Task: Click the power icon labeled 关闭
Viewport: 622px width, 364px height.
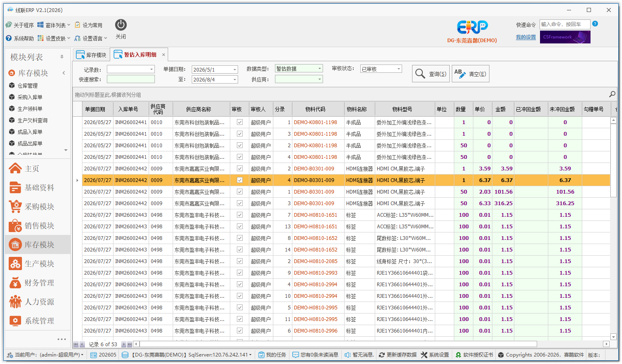Action: click(x=121, y=25)
